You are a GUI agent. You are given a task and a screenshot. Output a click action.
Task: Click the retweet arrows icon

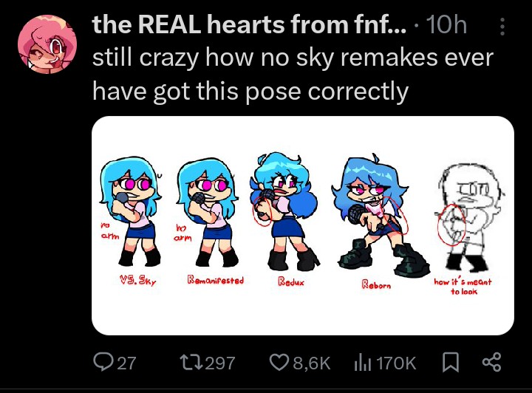coord(191,363)
